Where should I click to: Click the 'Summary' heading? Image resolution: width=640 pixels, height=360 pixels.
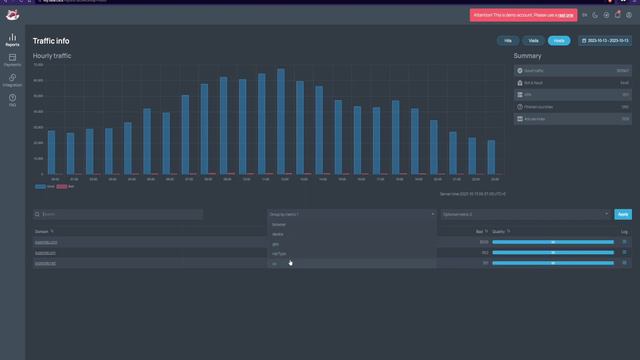527,56
